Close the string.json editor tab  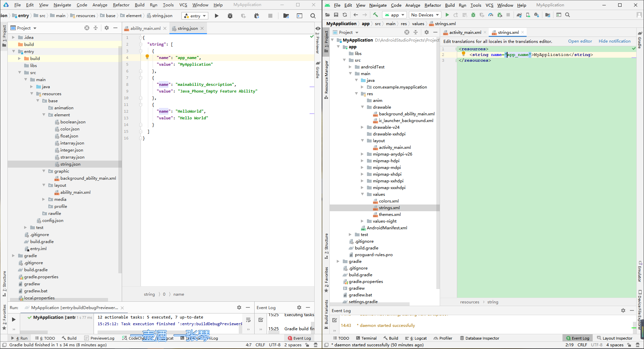pyautogui.click(x=202, y=28)
